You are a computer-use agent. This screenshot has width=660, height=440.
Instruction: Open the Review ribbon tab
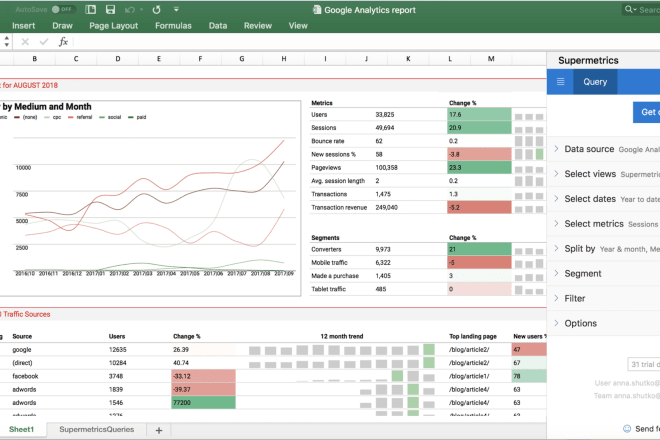(258, 26)
